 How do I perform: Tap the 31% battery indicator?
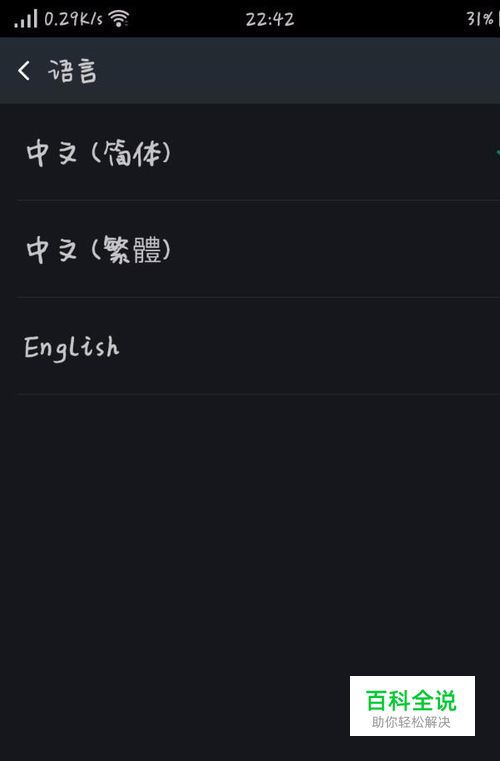pyautogui.click(x=483, y=18)
